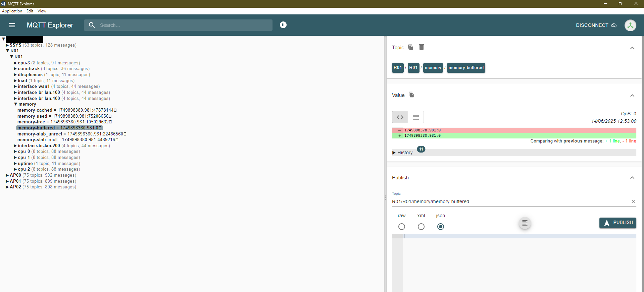644x292 pixels.
Task: Click the history count badge 11
Action: (421, 149)
